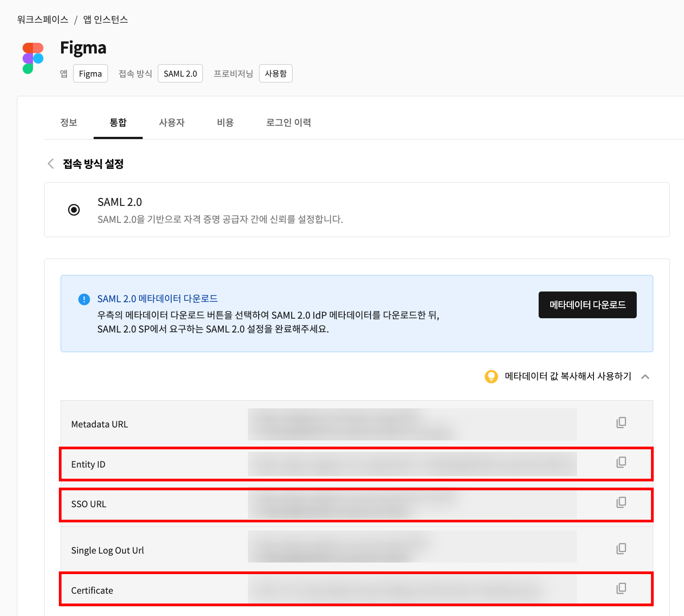The width and height of the screenshot is (684, 616).
Task: Click the Figma app tag
Action: (x=91, y=74)
